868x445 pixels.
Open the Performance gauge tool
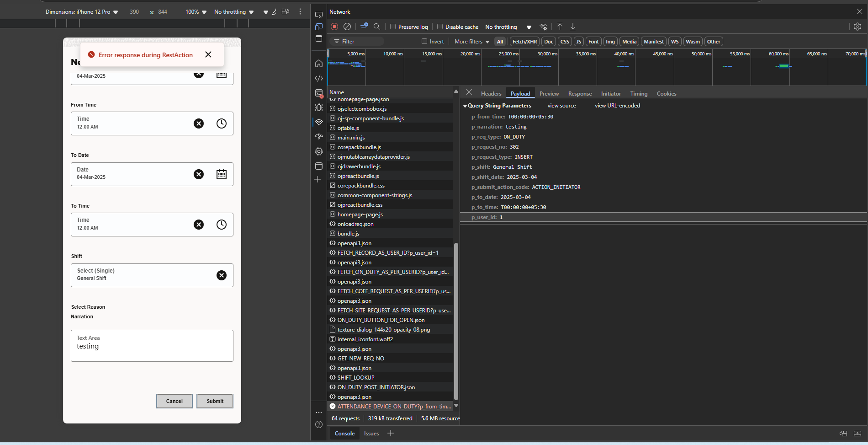click(319, 137)
